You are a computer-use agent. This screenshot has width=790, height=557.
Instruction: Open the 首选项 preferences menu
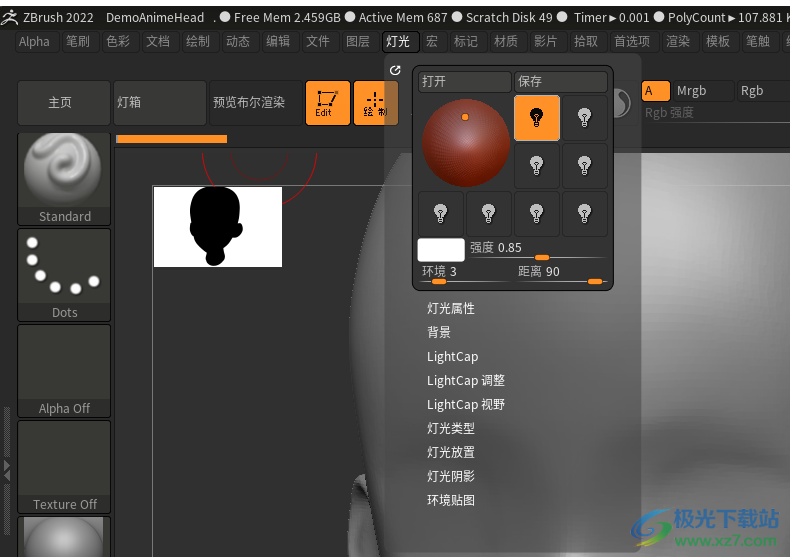[634, 42]
